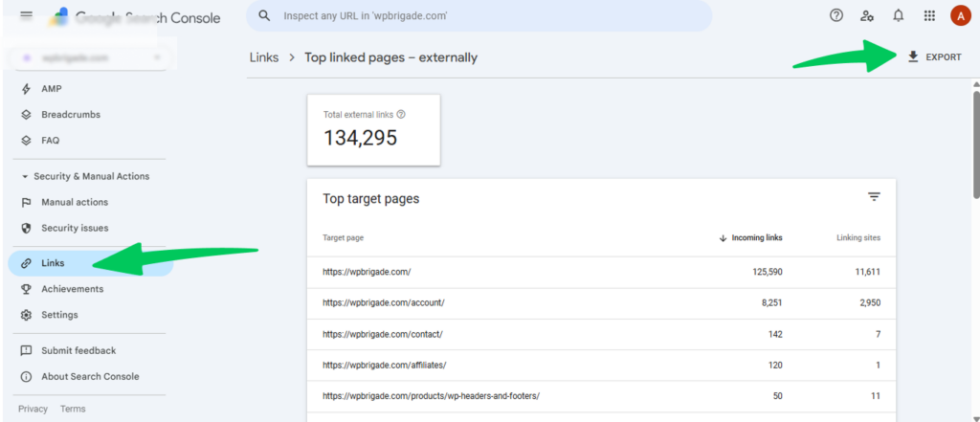Open the account avatar menu
Image resolution: width=980 pixels, height=422 pixels.
[960, 15]
